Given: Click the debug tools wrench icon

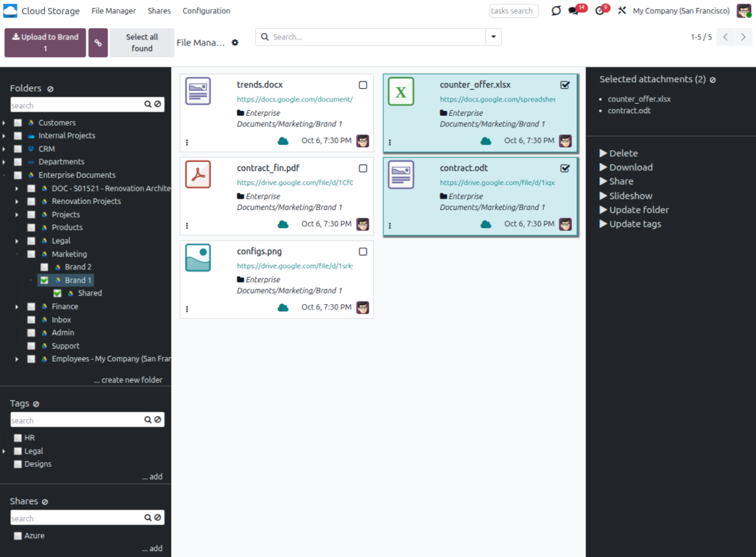Looking at the screenshot, I should click(x=622, y=11).
